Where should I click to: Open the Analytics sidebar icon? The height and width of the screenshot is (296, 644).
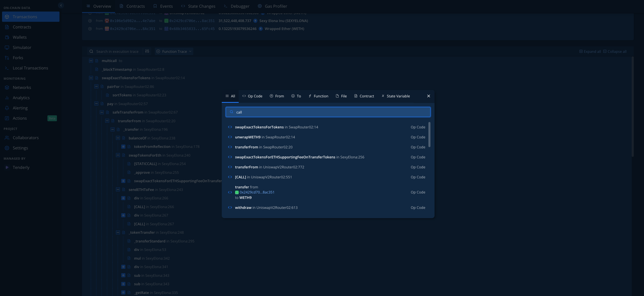tap(7, 98)
